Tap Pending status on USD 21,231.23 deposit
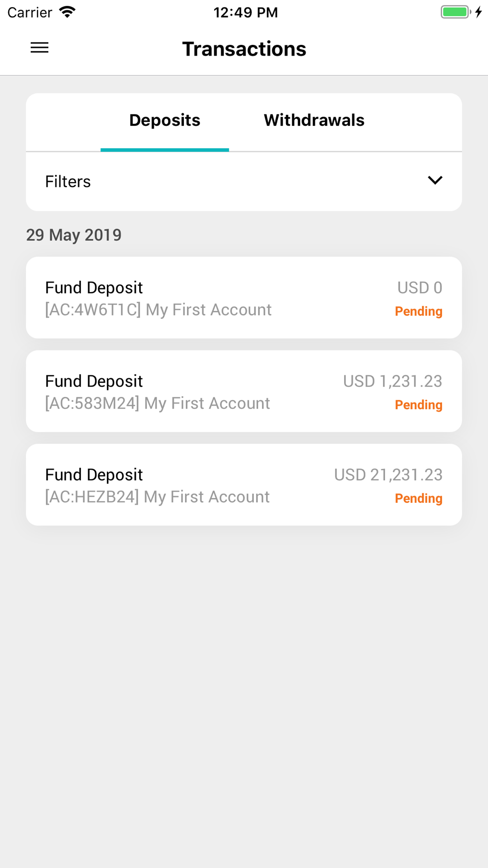 coord(419,498)
